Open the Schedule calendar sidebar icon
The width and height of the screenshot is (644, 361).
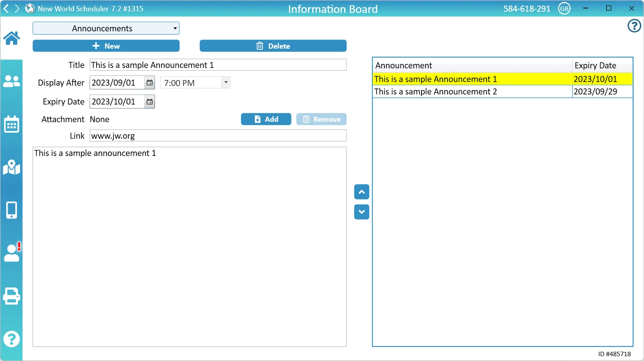pyautogui.click(x=11, y=124)
